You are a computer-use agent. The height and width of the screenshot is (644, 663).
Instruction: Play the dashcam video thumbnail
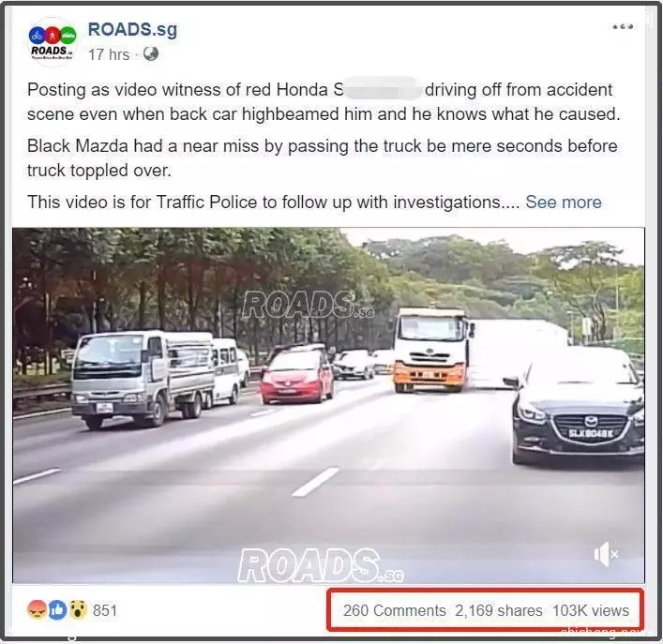tap(328, 406)
